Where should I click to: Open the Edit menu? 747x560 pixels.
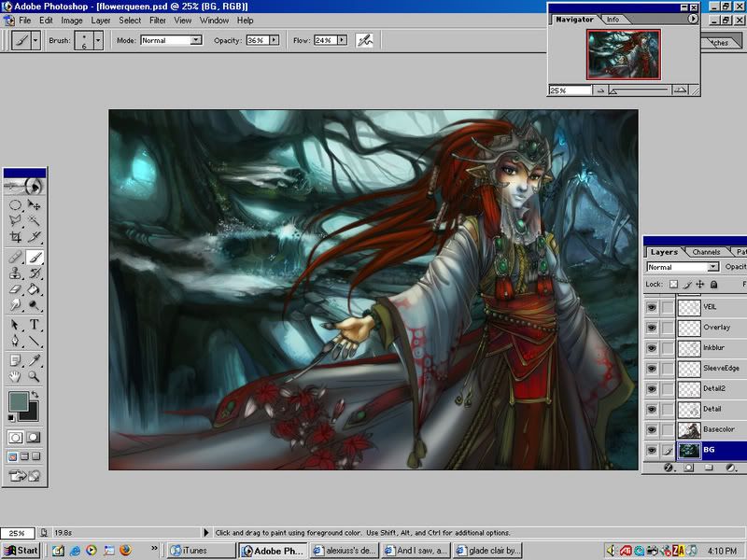tap(46, 21)
